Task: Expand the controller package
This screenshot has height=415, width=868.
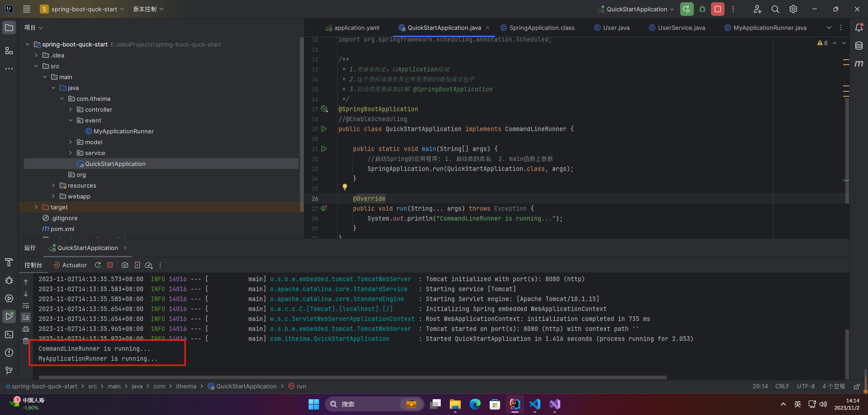Action: (x=71, y=109)
